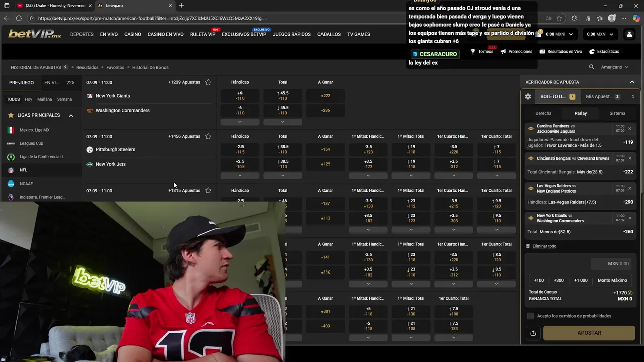The width and height of the screenshot is (644, 362).
Task: Click the browser address bar URL
Action: tap(152, 18)
